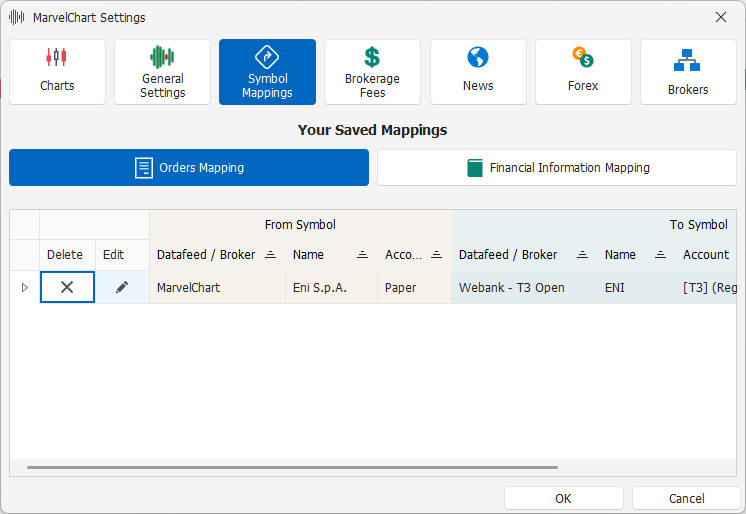Open filter for To Symbol Datafeed / Broker column
746x514 pixels.
(582, 255)
